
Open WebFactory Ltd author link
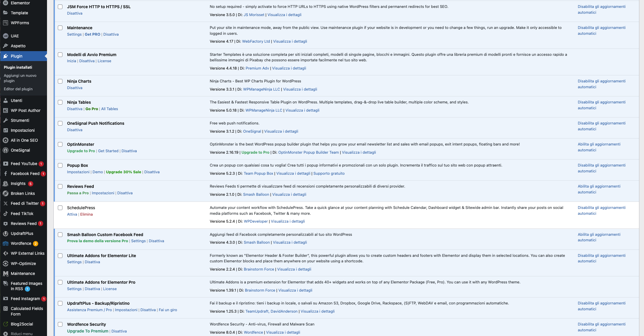(x=256, y=41)
